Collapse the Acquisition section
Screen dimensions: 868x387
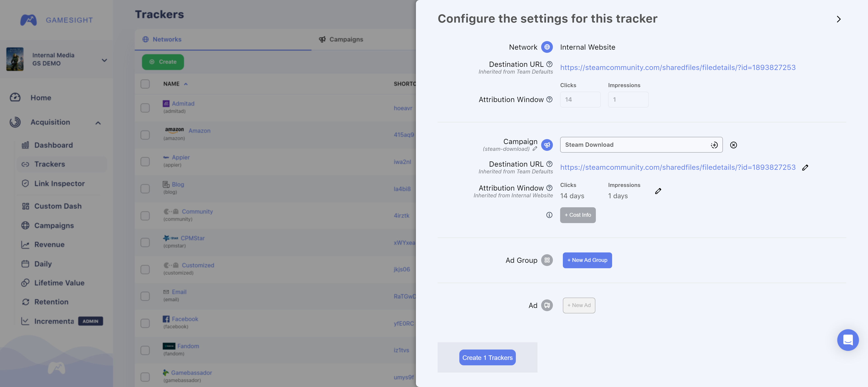tap(98, 123)
